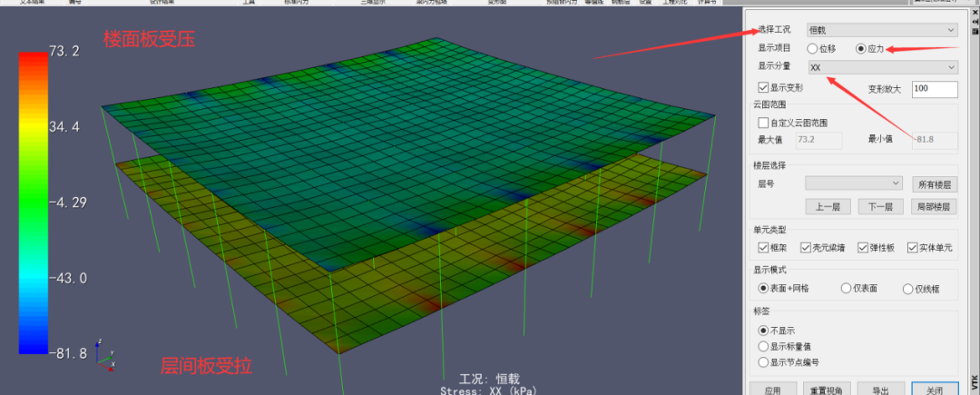The width and height of the screenshot is (980, 395).
Task: Open the panel options icon below the pin
Action: pyautogui.click(x=975, y=31)
